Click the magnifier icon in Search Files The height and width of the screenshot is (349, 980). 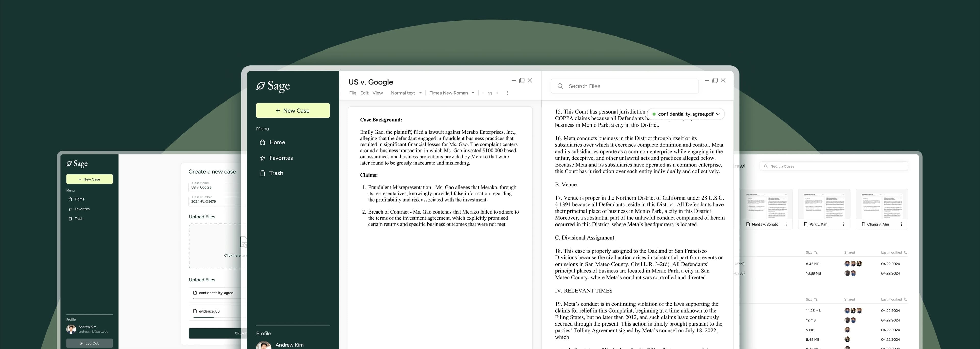click(x=560, y=86)
